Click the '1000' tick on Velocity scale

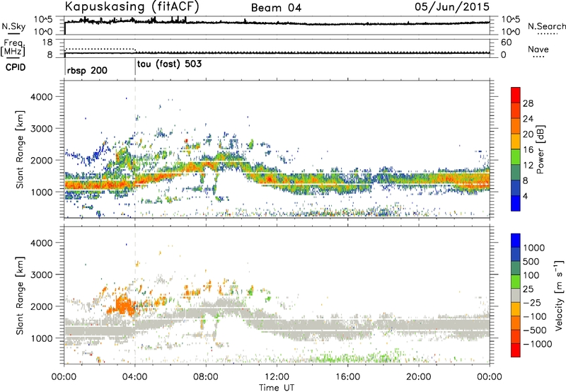pyautogui.click(x=533, y=248)
